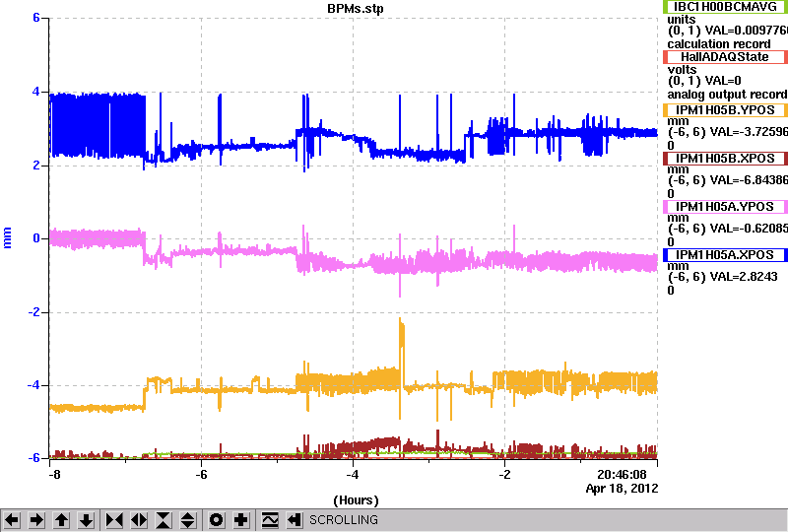Pan the plot down with the down-arrow button
This screenshot has width=788, height=532.
[x=87, y=520]
